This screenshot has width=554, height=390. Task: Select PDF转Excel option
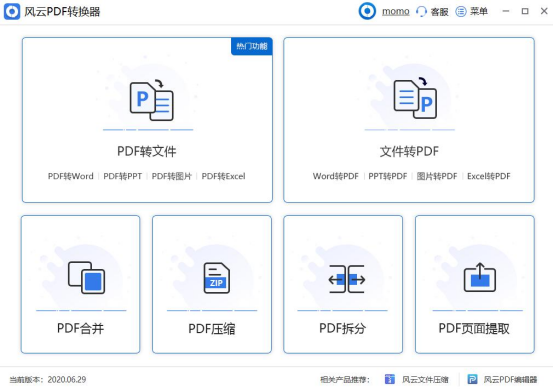pyautogui.click(x=223, y=176)
